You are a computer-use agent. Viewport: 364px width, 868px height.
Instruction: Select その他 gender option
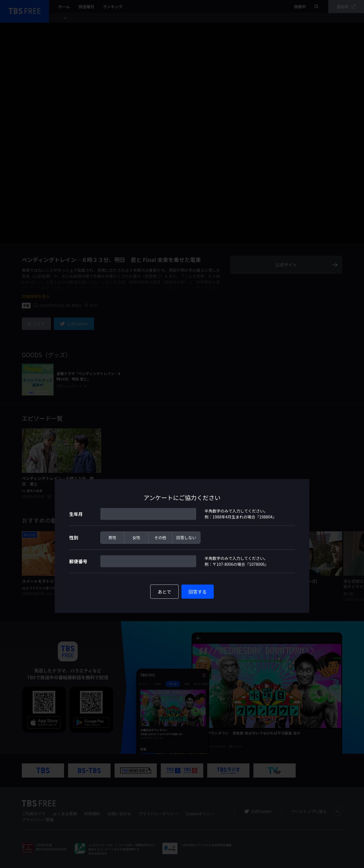click(160, 537)
